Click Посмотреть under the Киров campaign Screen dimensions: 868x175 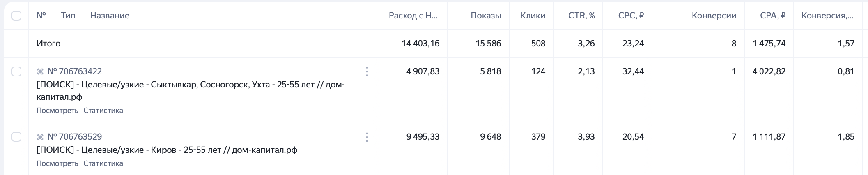tap(57, 163)
